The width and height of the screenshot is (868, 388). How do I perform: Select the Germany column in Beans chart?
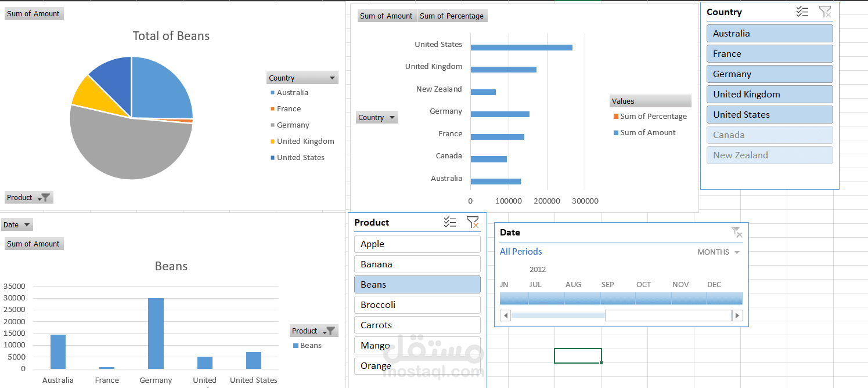pos(156,333)
